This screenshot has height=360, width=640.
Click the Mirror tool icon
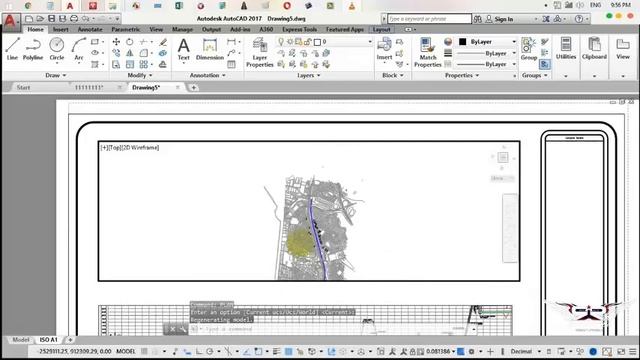tap(129, 53)
